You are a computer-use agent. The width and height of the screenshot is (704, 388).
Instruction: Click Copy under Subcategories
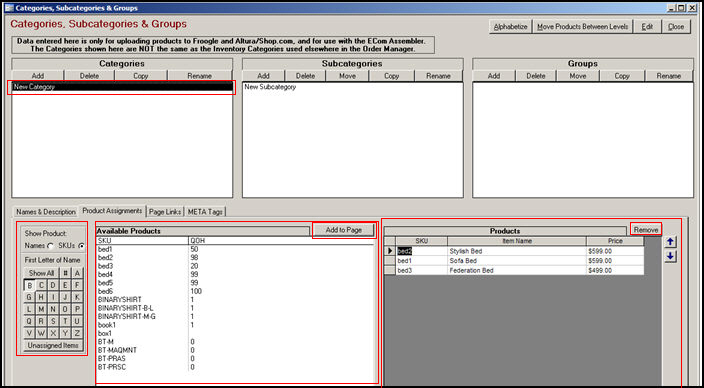[x=391, y=76]
